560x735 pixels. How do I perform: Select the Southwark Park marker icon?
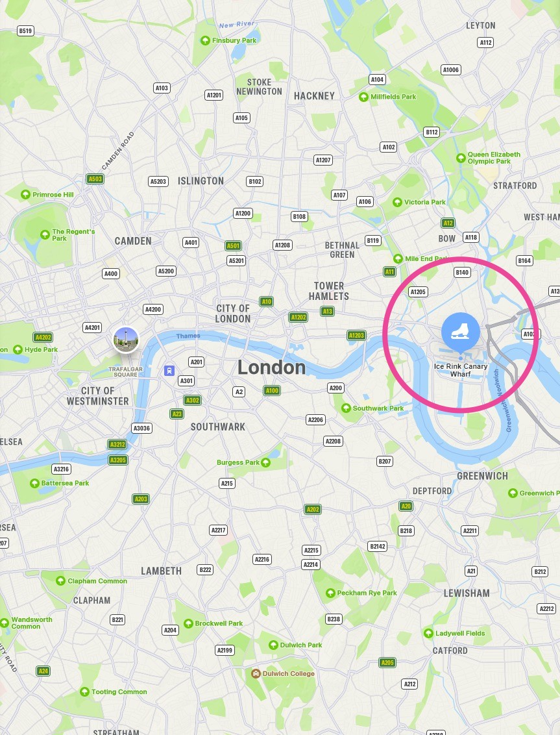pyautogui.click(x=346, y=408)
